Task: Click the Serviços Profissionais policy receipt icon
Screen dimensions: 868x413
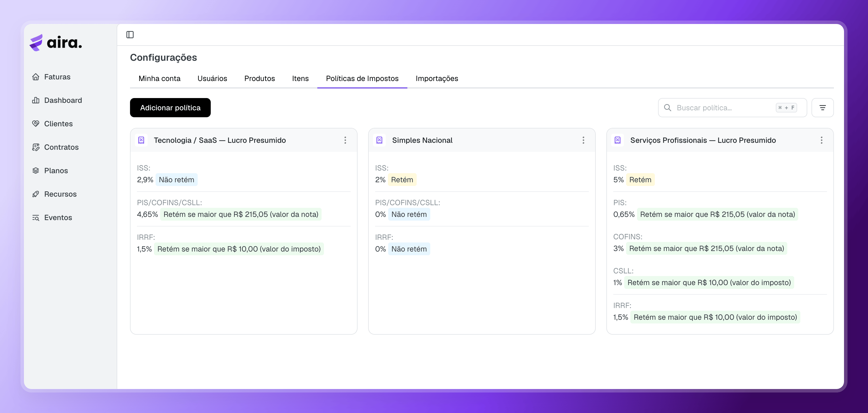Action: pyautogui.click(x=618, y=140)
